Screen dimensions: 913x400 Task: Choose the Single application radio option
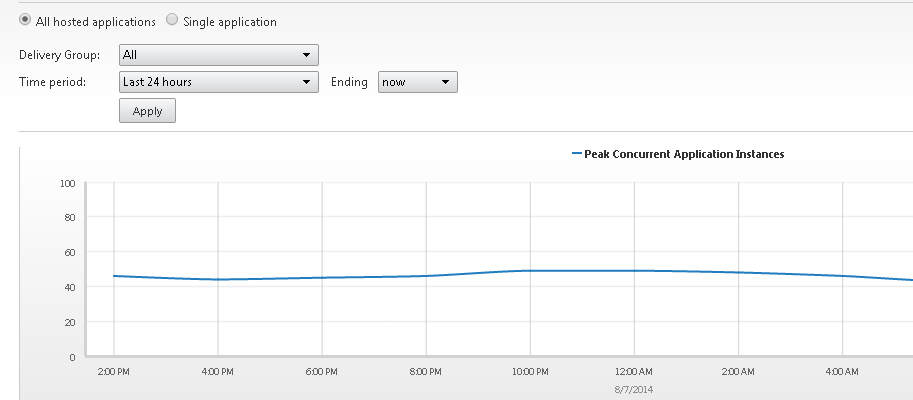click(173, 21)
